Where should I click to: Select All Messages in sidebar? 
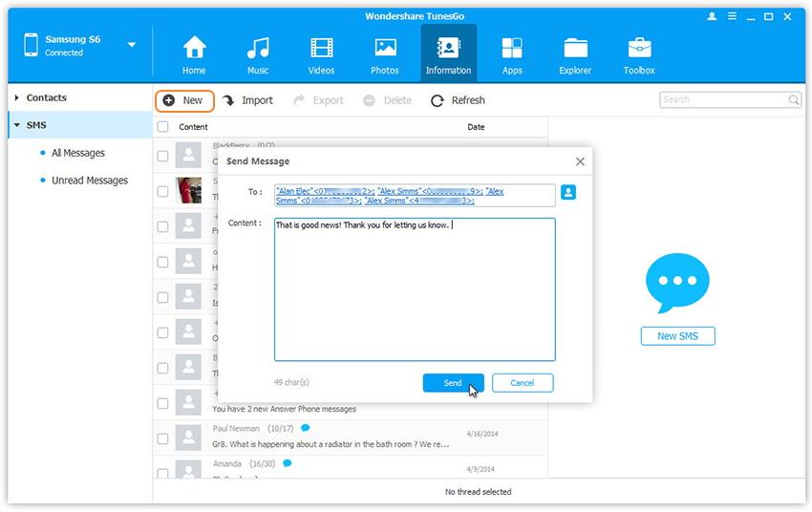pyautogui.click(x=77, y=153)
